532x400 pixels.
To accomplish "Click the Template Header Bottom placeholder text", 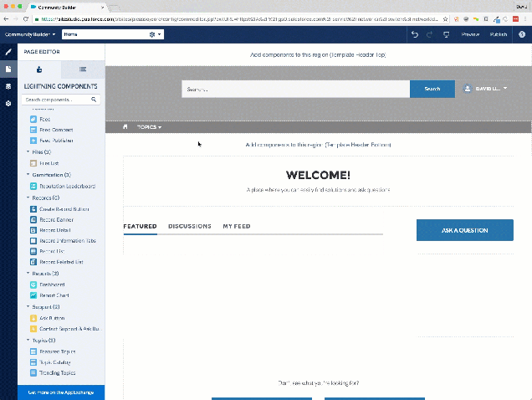I will click(x=318, y=145).
